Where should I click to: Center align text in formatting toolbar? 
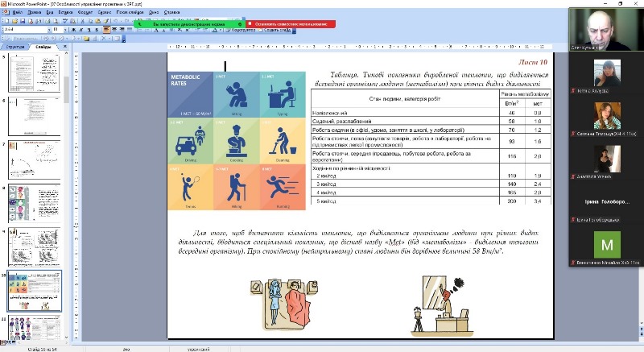(114, 30)
